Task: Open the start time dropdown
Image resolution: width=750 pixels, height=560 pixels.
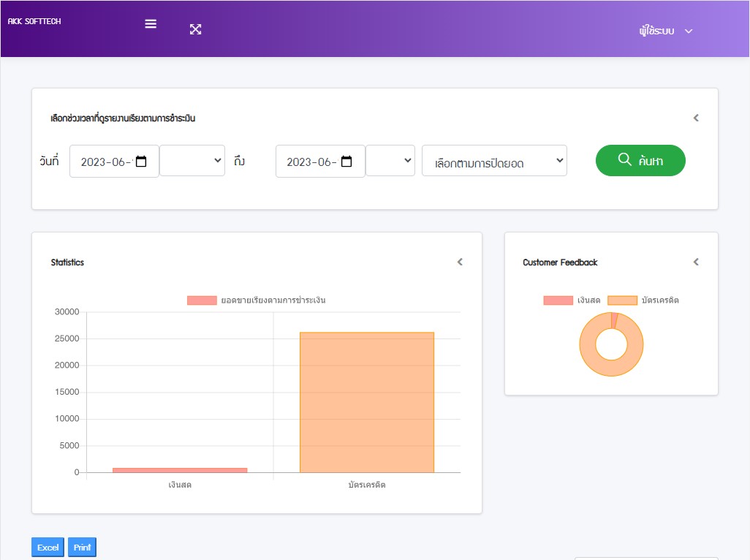Action: pyautogui.click(x=192, y=161)
